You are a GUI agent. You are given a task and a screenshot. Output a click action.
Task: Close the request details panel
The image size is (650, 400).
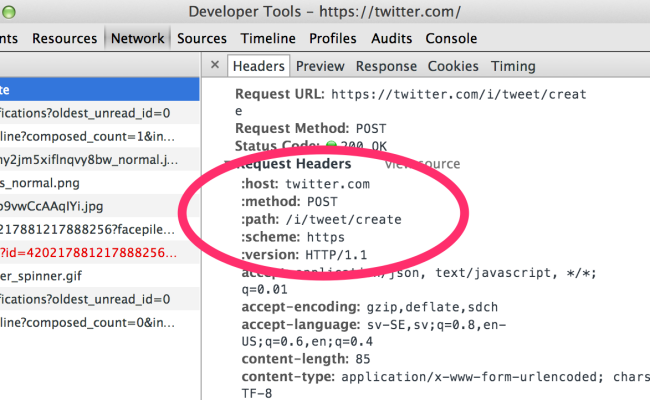[x=215, y=66]
